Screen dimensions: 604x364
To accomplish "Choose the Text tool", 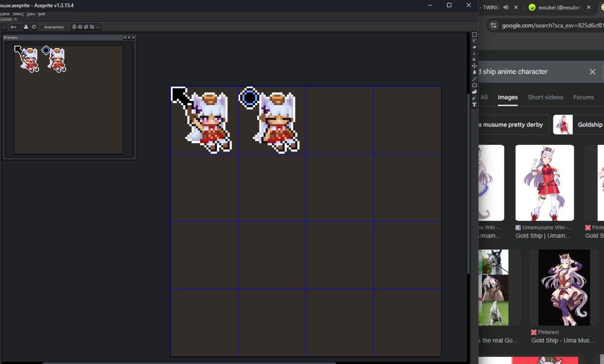I will click(x=474, y=104).
